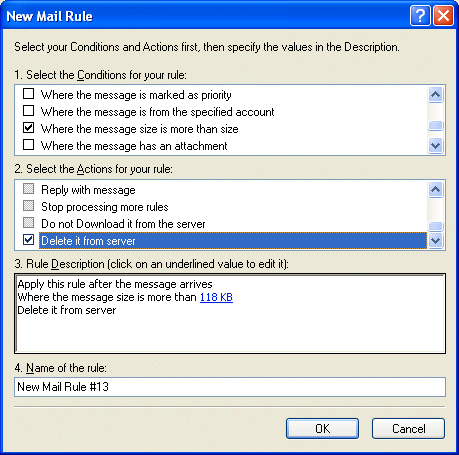Click the help question mark icon
This screenshot has height=455, width=459.
[x=420, y=16]
